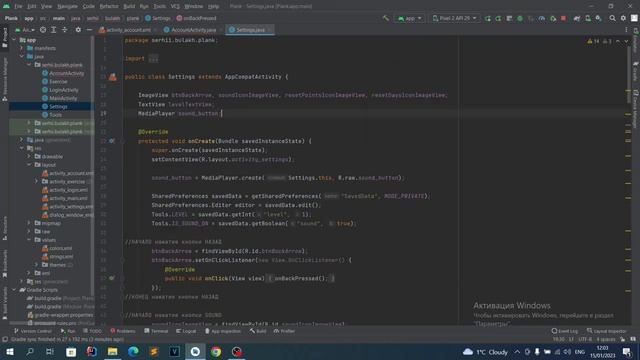Click the override gutter icon near onCreate
Viewport: 640px width, 360px height.
(x=112, y=141)
